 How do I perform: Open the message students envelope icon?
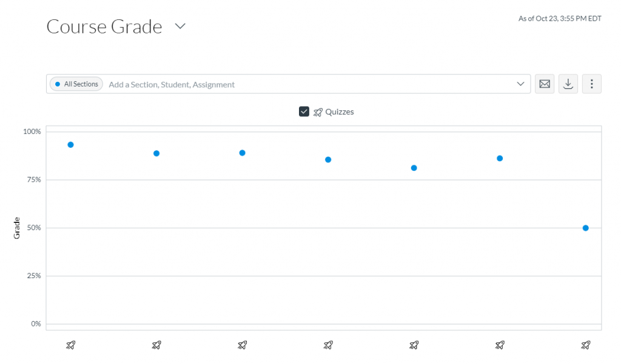[x=544, y=84]
